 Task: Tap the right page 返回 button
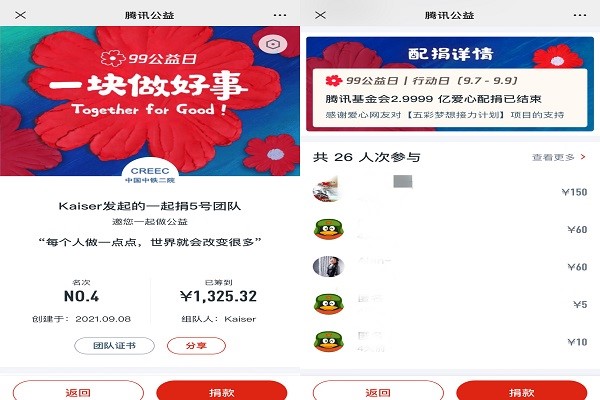coord(378,391)
